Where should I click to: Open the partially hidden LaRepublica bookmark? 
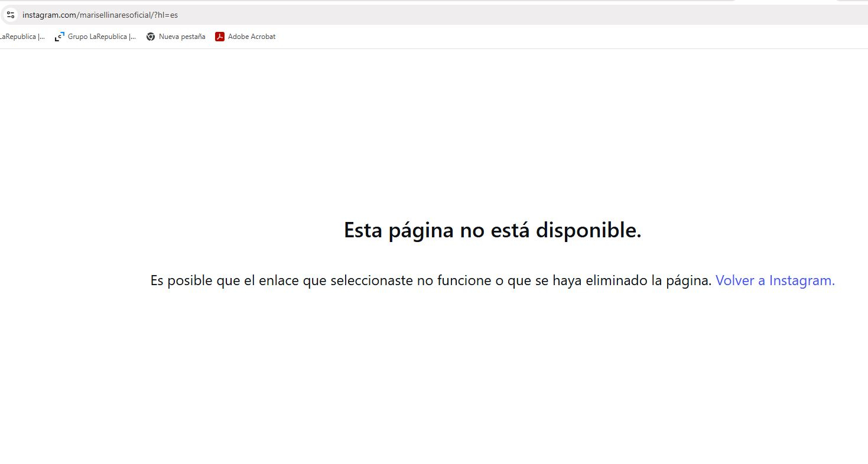click(22, 37)
